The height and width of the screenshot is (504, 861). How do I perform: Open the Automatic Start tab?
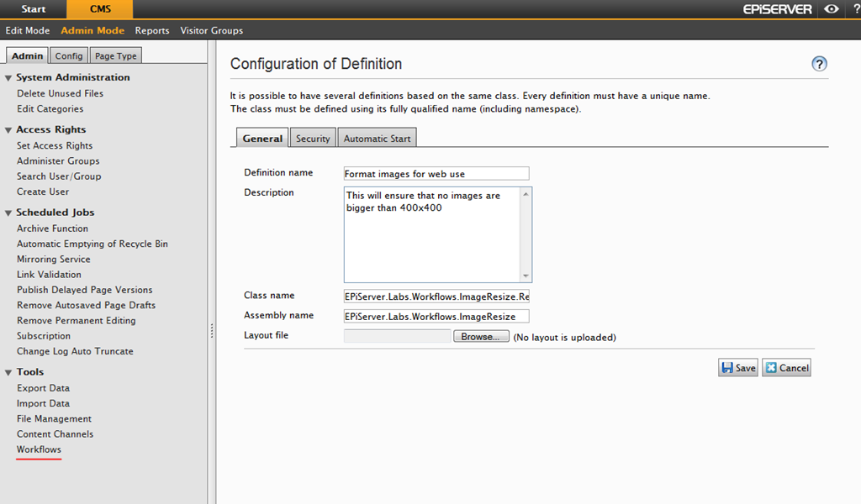(377, 139)
